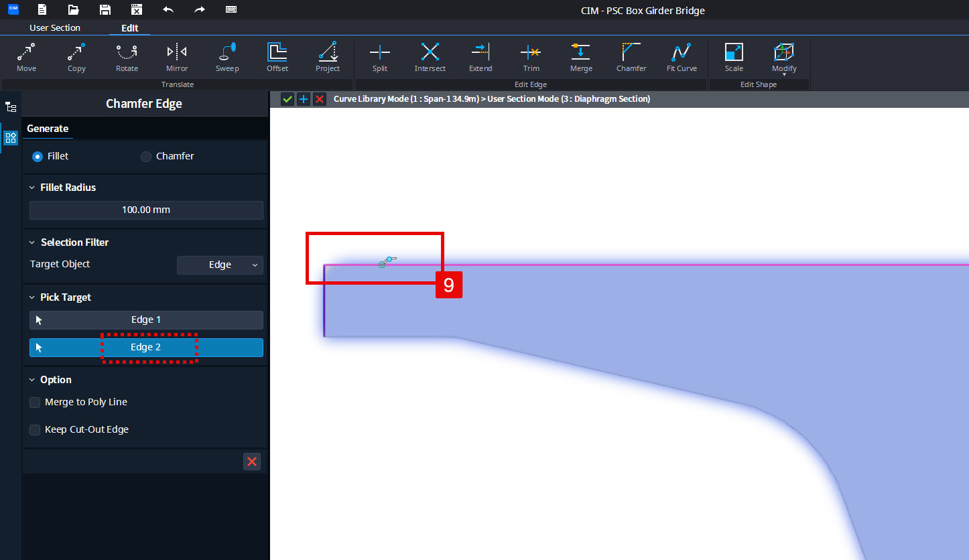Viewport: 969px width, 560px height.
Task: Select the Trim tool
Action: (531, 58)
